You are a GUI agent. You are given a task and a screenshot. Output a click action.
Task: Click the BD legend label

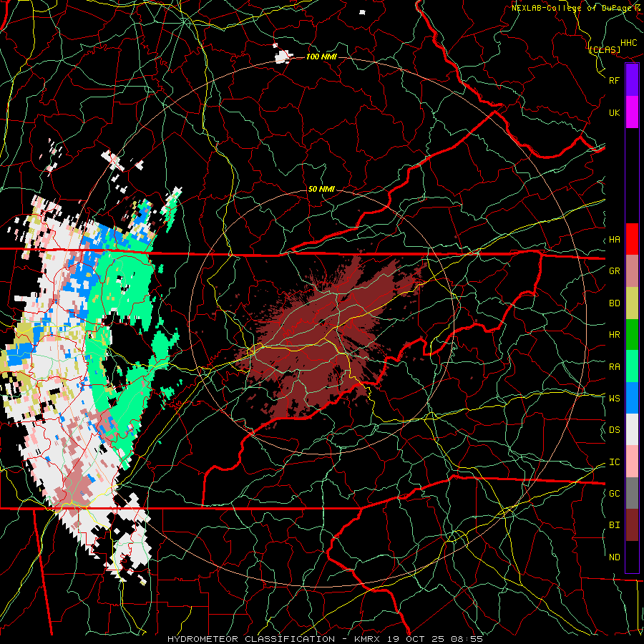tap(614, 303)
